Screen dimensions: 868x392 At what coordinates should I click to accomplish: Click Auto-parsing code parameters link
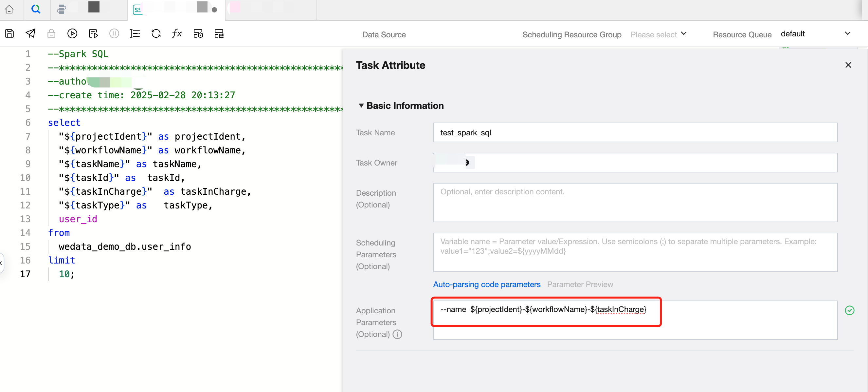click(486, 284)
